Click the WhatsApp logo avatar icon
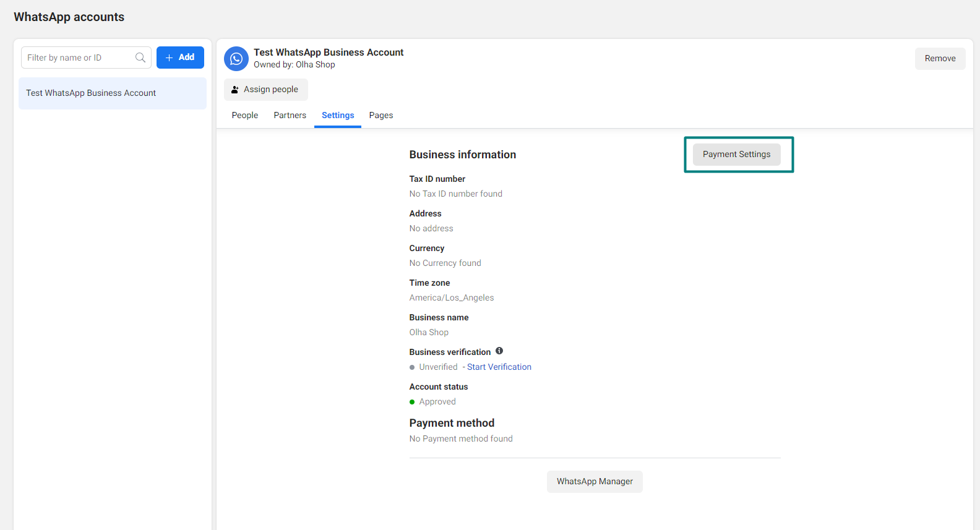This screenshot has height=530, width=980. pyautogui.click(x=236, y=59)
